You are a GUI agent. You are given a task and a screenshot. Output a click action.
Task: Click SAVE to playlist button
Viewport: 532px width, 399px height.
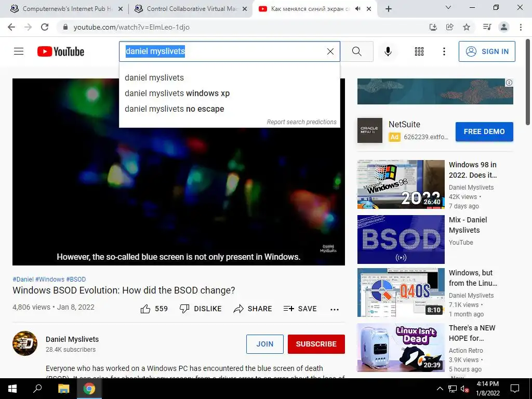point(300,309)
